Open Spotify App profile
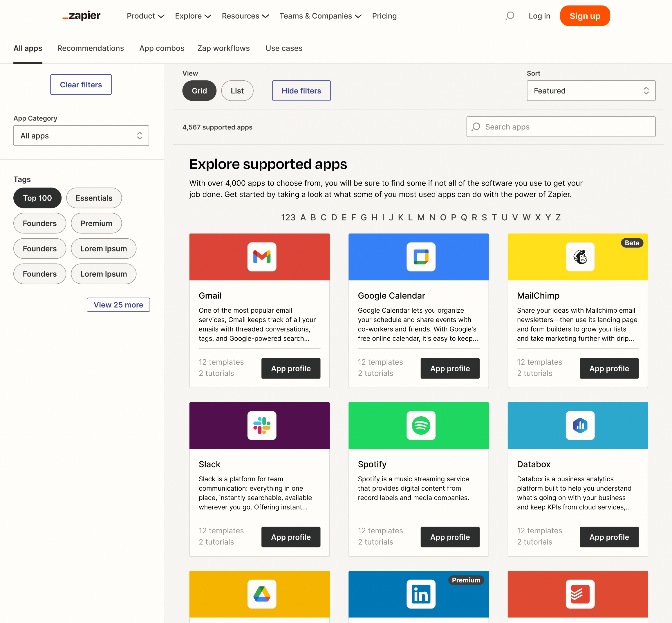 coord(450,537)
